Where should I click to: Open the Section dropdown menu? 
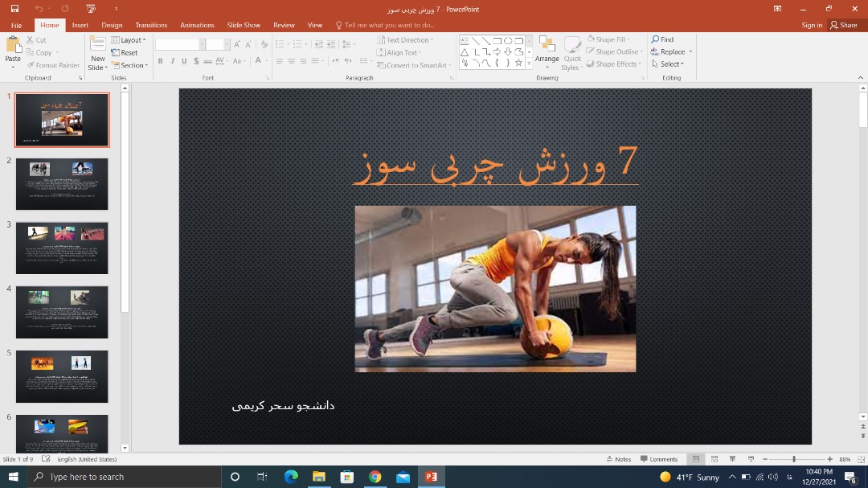pyautogui.click(x=129, y=65)
